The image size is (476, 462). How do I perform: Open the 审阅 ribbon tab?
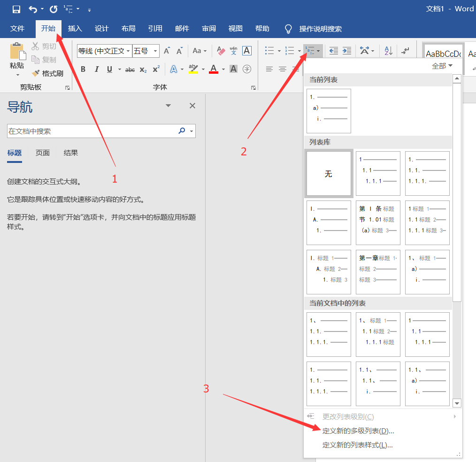pos(208,28)
